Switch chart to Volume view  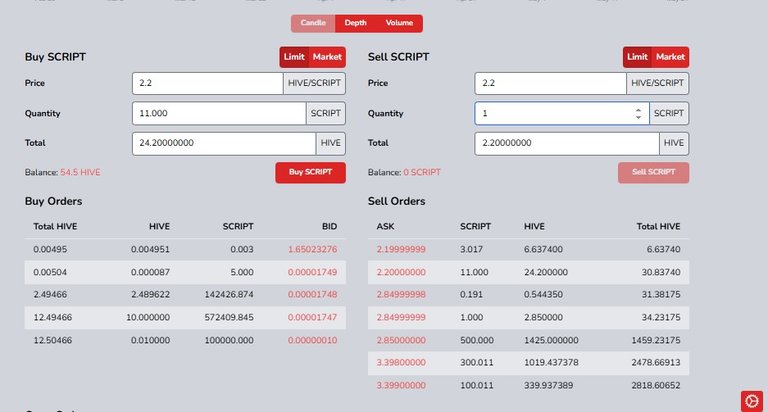click(399, 23)
